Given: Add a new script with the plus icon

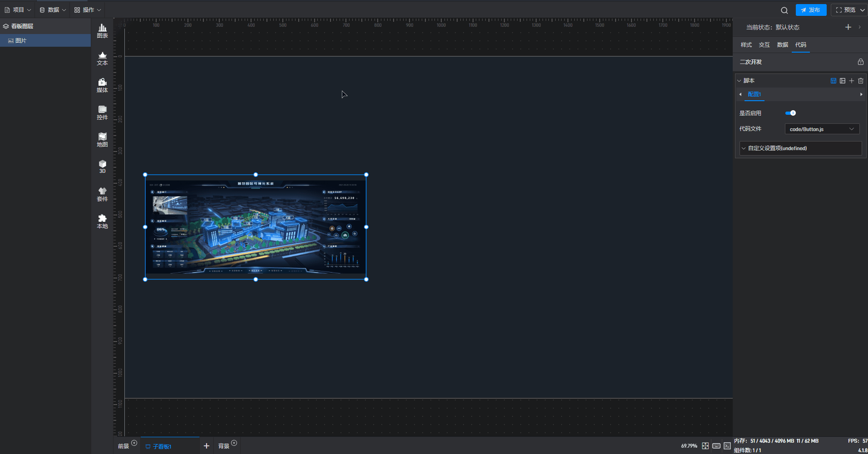Looking at the screenshot, I should click(851, 81).
